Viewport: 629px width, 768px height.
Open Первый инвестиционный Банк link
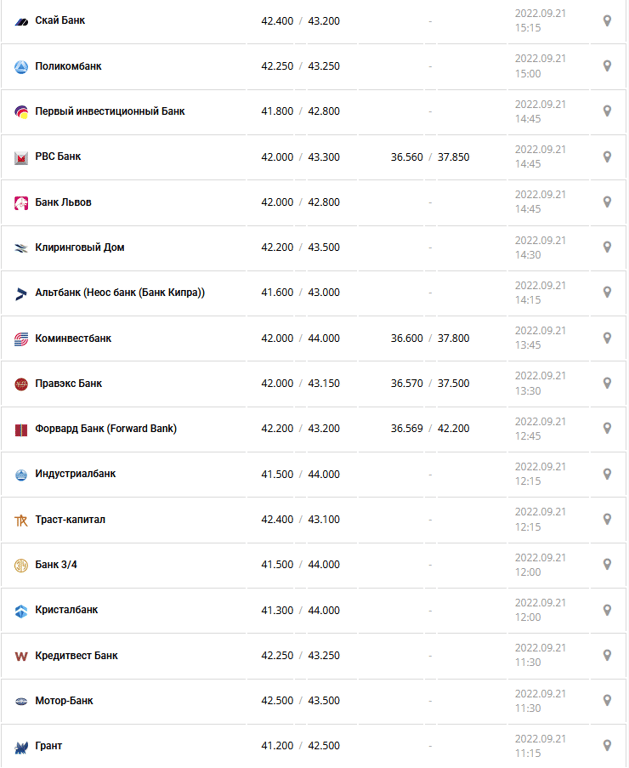[x=110, y=111]
